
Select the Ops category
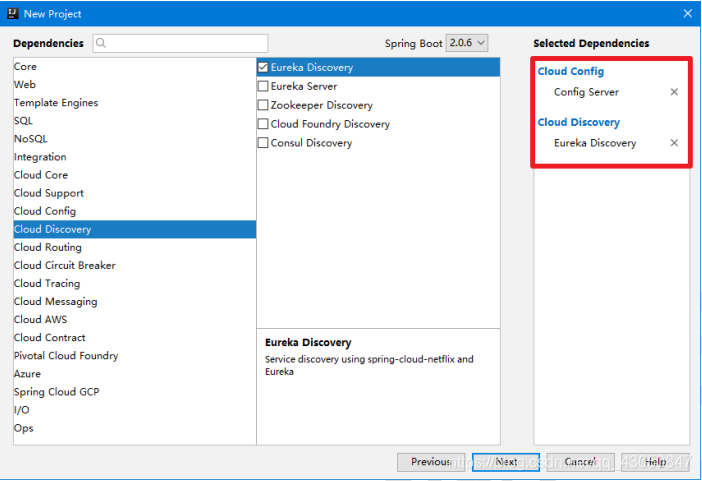pyautogui.click(x=135, y=428)
